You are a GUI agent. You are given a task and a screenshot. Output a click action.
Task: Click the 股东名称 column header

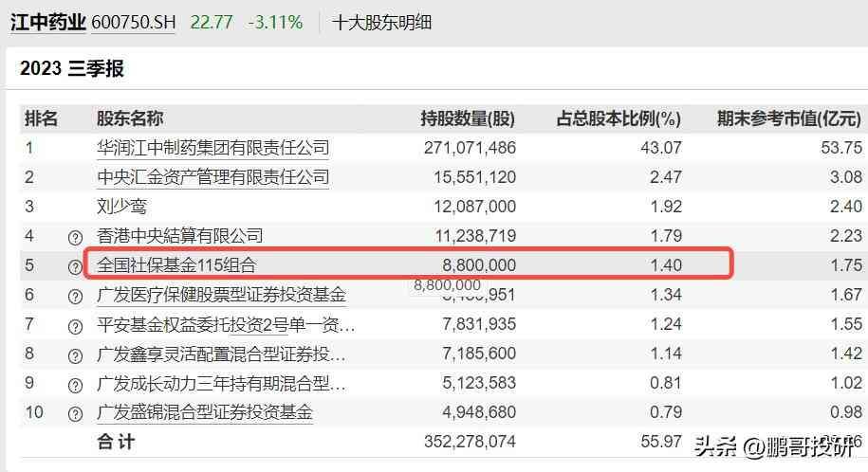click(x=130, y=118)
